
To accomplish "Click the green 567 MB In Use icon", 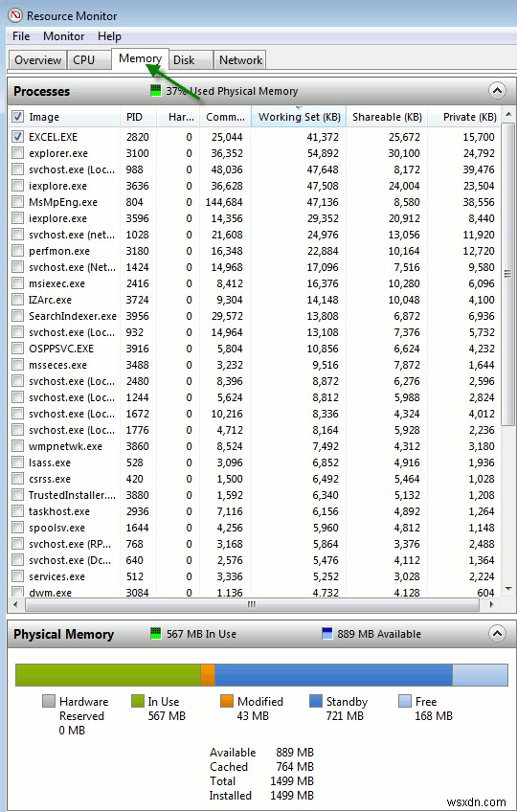I will (x=155, y=633).
